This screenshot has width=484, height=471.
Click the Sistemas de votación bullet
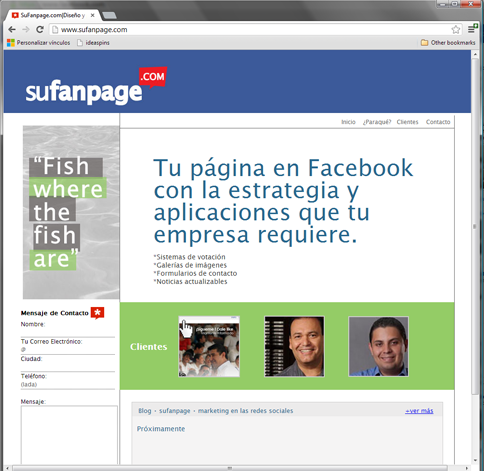[x=189, y=257]
